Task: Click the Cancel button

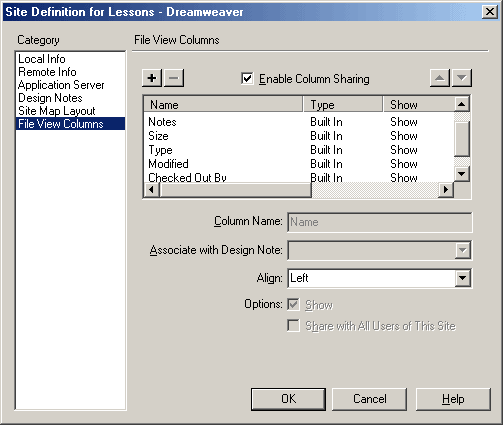Action: click(x=369, y=399)
